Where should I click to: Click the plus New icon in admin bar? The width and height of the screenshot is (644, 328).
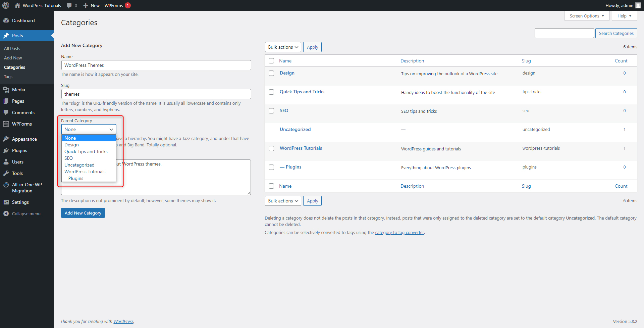pyautogui.click(x=86, y=5)
